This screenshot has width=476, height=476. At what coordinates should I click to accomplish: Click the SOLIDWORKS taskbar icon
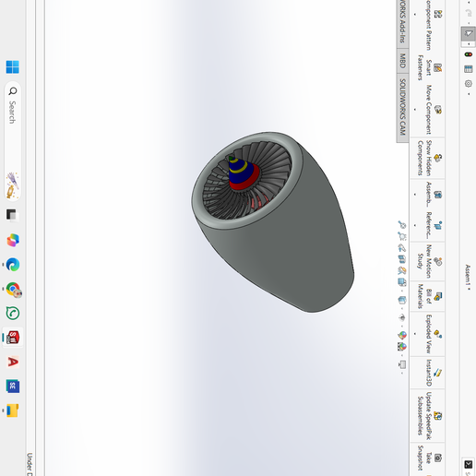tap(13, 338)
